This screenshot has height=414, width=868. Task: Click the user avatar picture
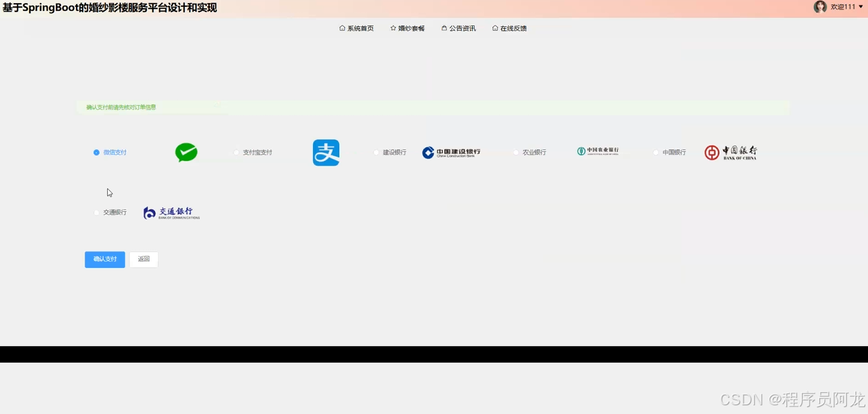coord(820,7)
